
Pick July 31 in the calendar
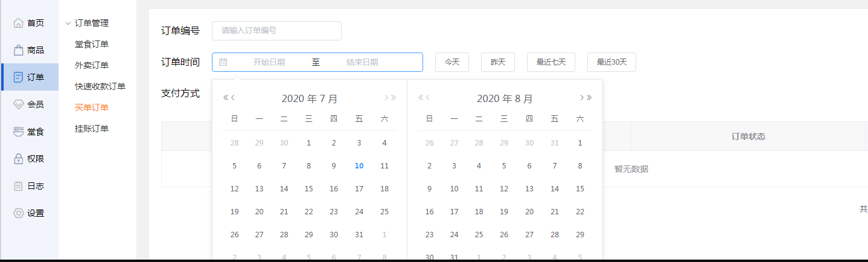coord(359,235)
